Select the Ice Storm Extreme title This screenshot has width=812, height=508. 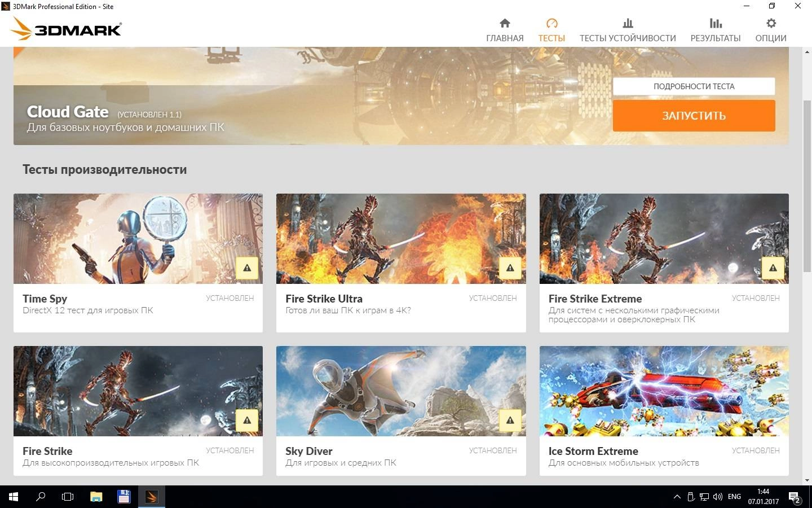(x=593, y=451)
